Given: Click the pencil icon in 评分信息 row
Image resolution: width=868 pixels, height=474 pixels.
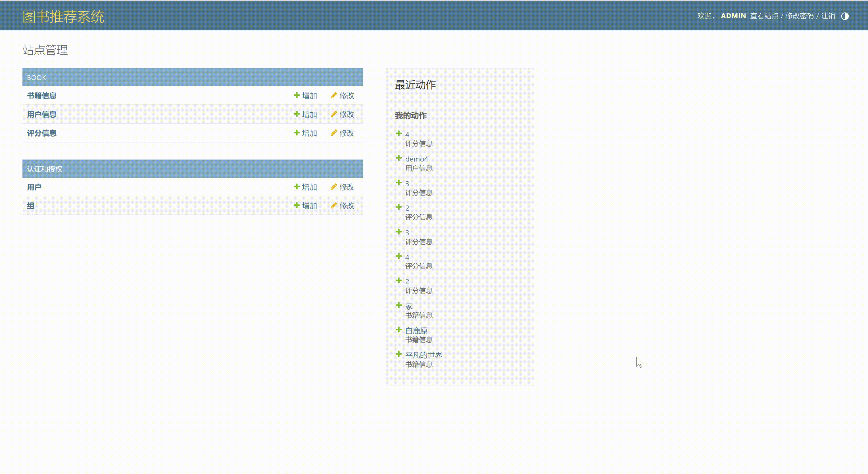Looking at the screenshot, I should click(x=333, y=133).
